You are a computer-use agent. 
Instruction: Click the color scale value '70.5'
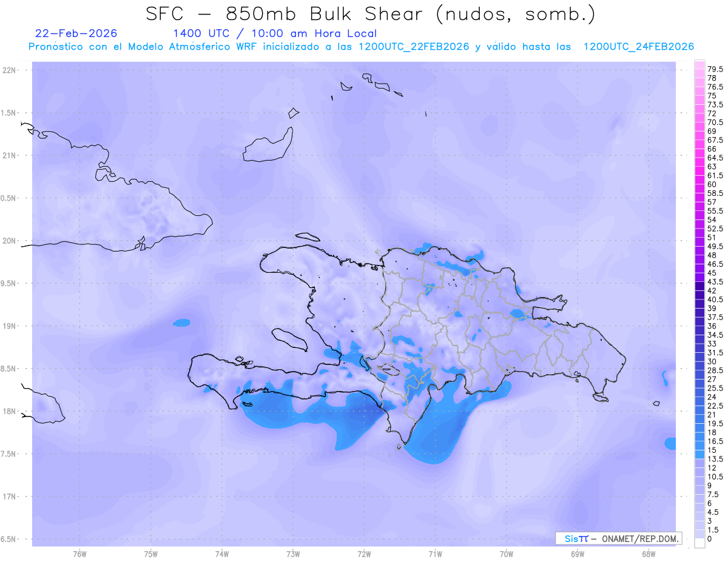[715, 122]
